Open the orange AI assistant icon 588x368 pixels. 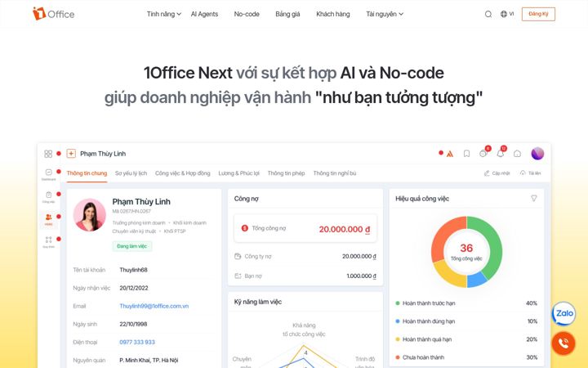[x=450, y=154]
